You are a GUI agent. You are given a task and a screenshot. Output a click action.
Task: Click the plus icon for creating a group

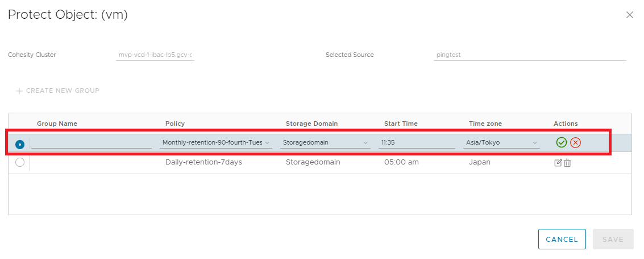[x=19, y=91]
